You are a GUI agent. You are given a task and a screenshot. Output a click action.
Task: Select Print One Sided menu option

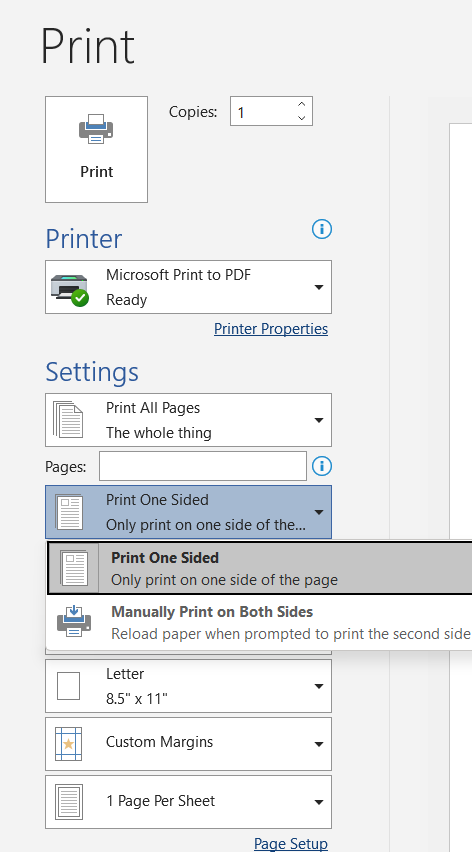point(260,568)
